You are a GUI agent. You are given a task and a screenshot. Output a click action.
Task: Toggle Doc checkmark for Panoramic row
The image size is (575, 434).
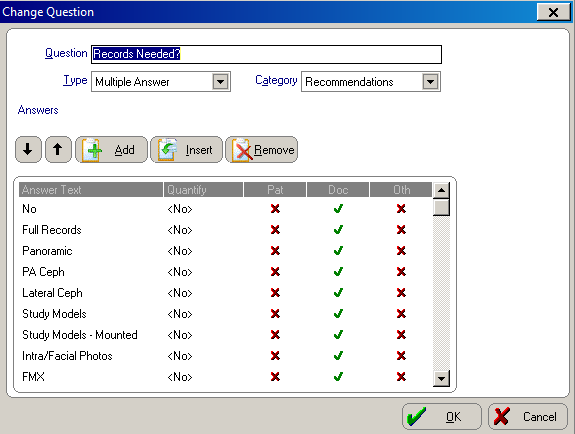pos(338,251)
